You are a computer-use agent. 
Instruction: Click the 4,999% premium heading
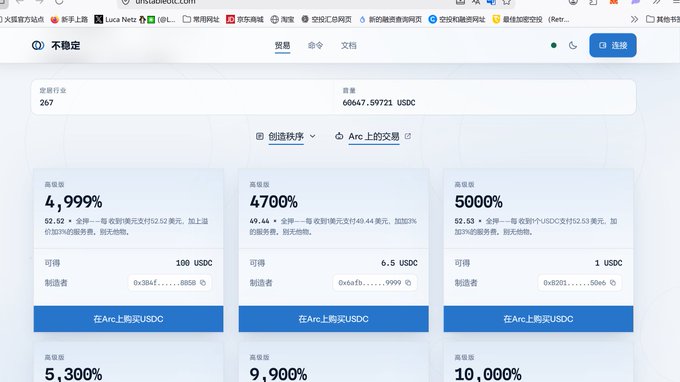[x=73, y=202]
